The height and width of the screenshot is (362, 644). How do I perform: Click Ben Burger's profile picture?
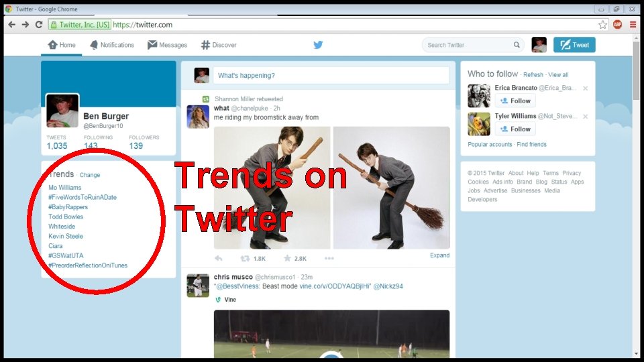pos(62,111)
